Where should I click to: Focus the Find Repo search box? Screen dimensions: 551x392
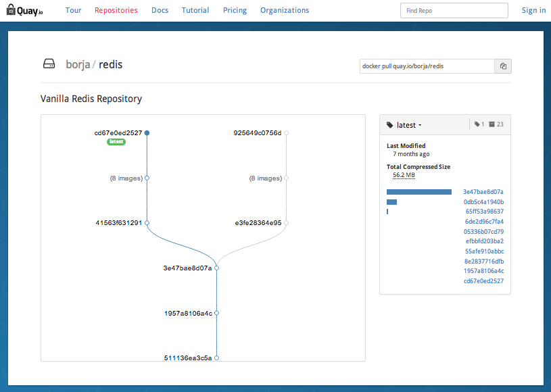[454, 11]
